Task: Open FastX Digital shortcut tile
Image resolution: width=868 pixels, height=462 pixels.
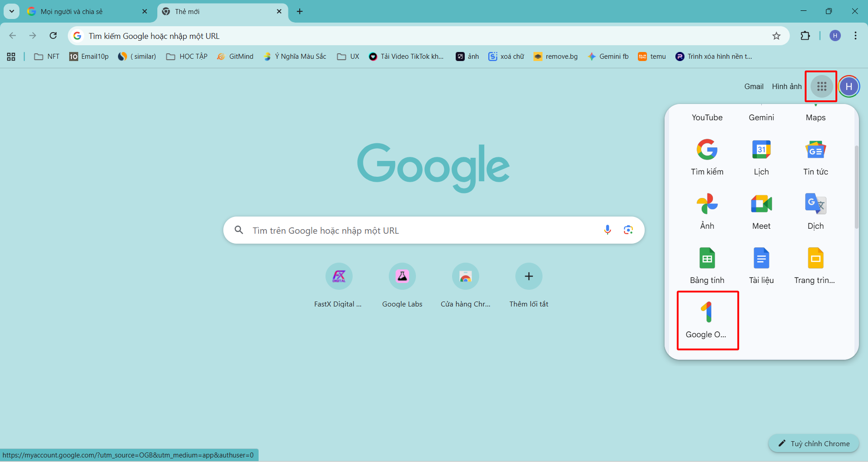Action: coord(339,285)
